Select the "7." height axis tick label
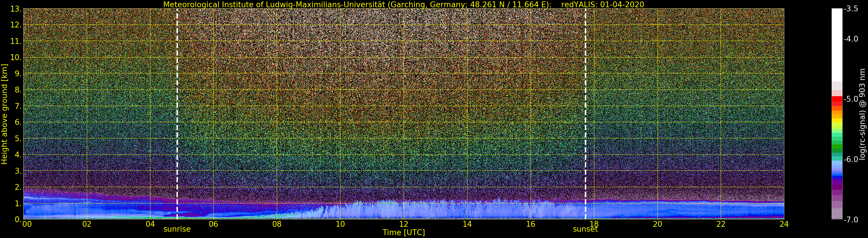The width and height of the screenshot is (868, 238). [x=18, y=106]
